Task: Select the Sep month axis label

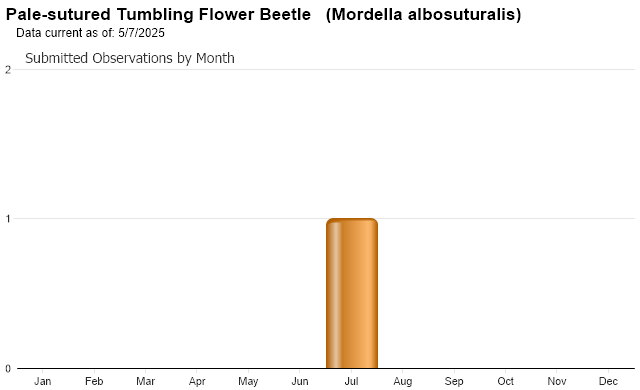Action: 454,381
